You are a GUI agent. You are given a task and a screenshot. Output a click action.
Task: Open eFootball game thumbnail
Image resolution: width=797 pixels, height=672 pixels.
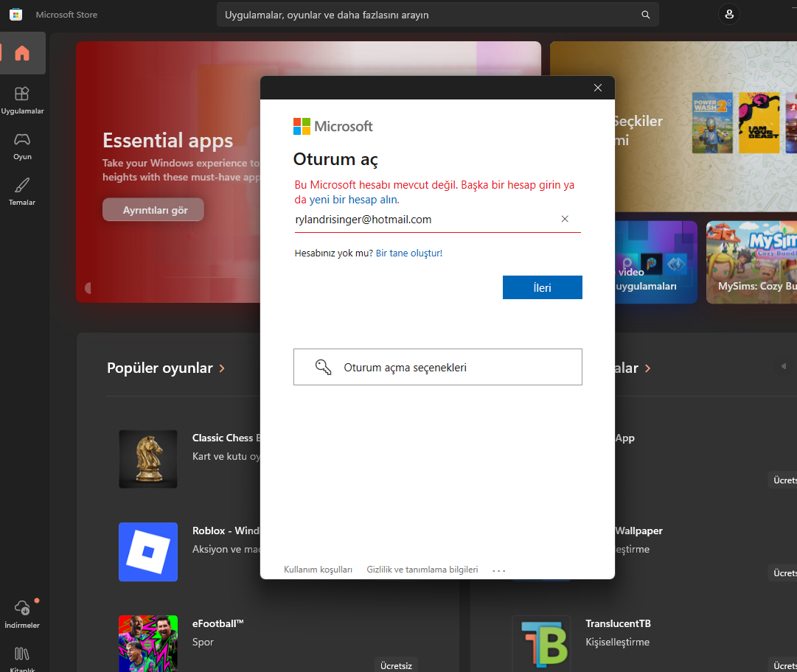click(148, 643)
